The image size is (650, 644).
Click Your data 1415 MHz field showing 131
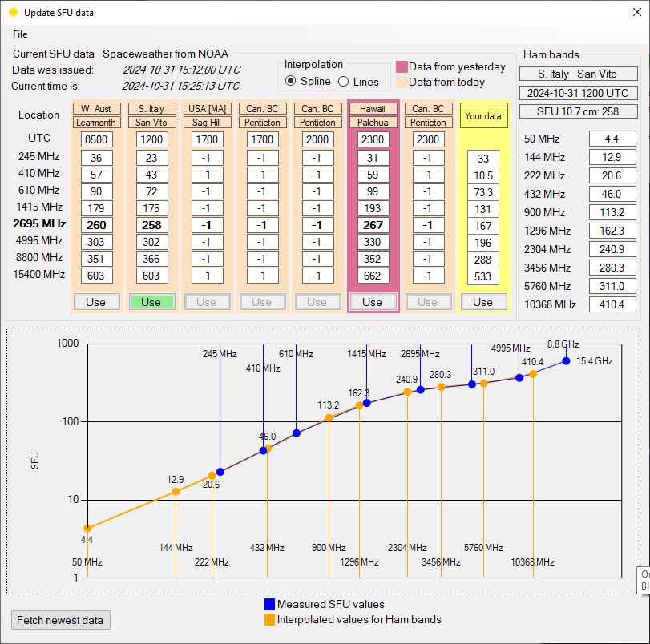click(483, 209)
